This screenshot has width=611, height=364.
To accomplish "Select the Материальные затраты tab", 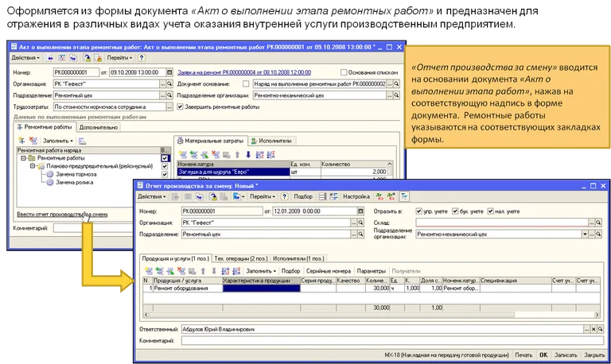I will point(211,141).
